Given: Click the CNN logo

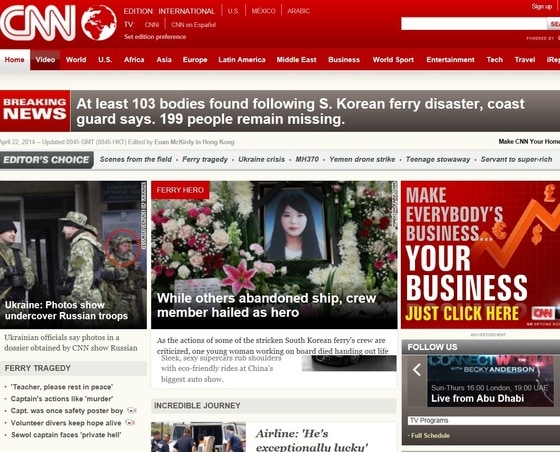Looking at the screenshot, I should coord(38,24).
